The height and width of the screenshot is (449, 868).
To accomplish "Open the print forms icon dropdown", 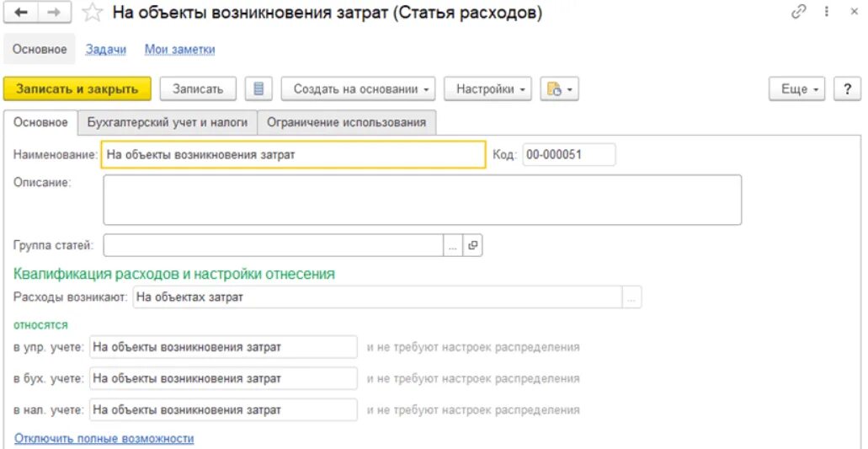I will point(559,89).
